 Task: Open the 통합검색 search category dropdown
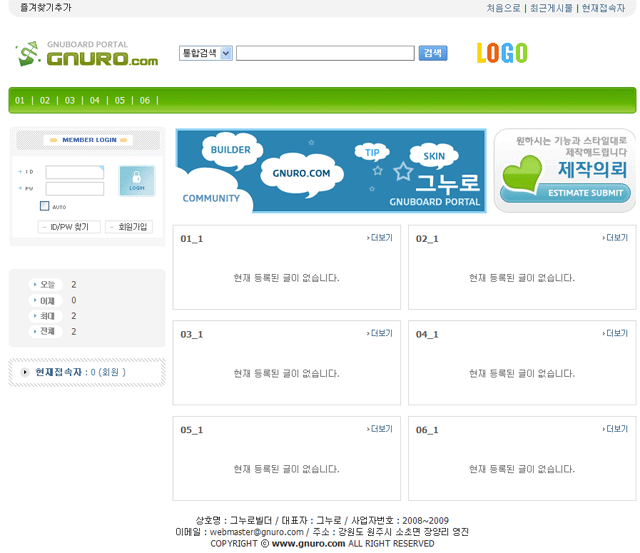[x=206, y=53]
